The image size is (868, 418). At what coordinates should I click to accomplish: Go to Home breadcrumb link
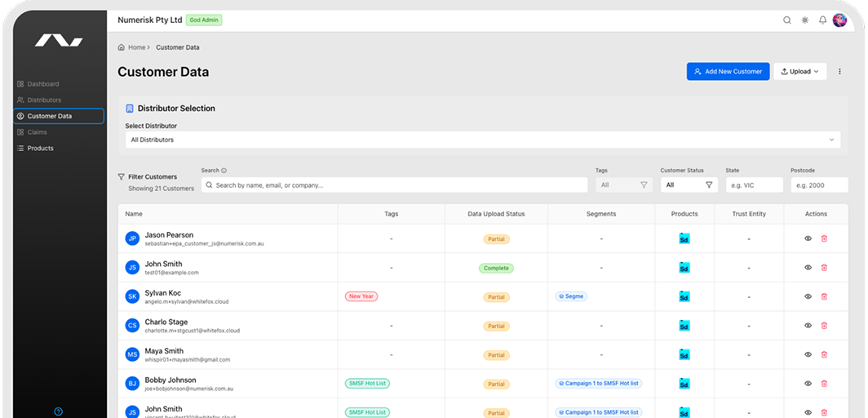[x=137, y=47]
